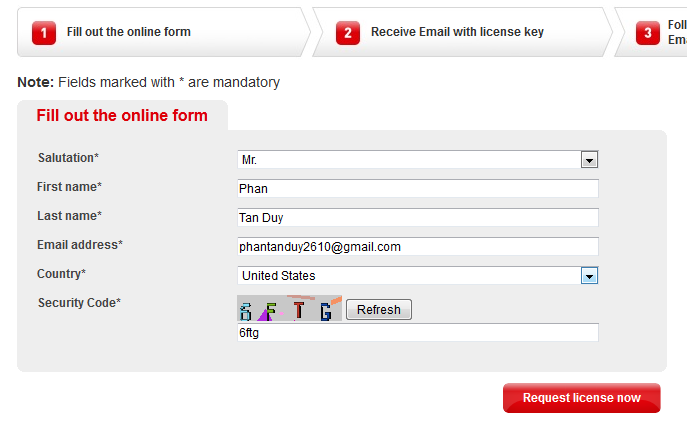The width and height of the screenshot is (687, 430).
Task: Click the 'Salutation*' field label
Action: pos(68,158)
